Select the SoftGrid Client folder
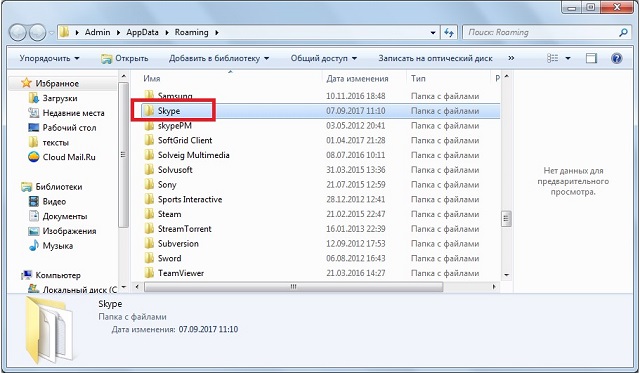640x373 pixels. point(185,140)
